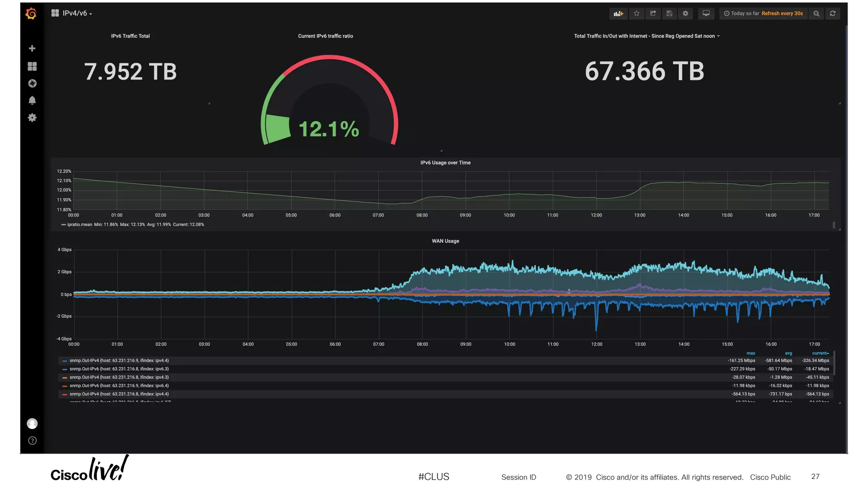Open the Current IPv6 traffic ratio panel title
This screenshot has height=488, width=868.
325,36
